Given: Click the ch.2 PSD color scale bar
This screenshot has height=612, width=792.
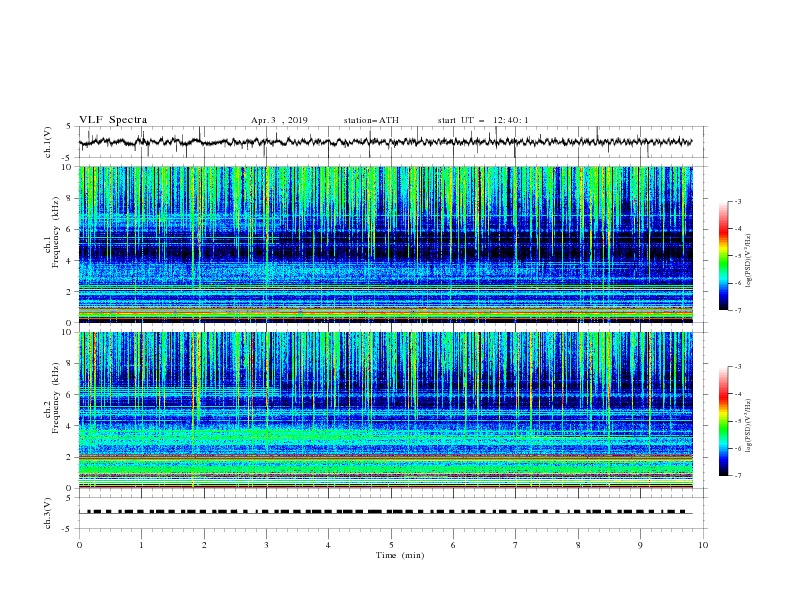Looking at the screenshot, I should pos(724,421).
